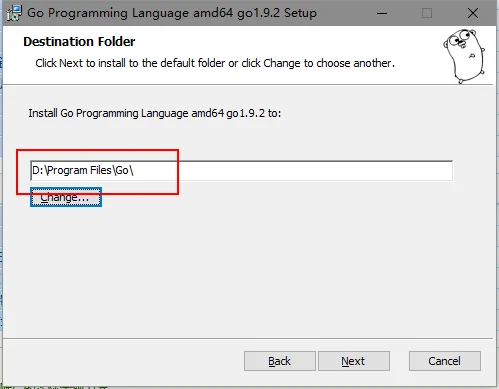Place cursor after "D:\Program Files\Go\" text
This screenshot has width=499, height=389.
point(135,171)
